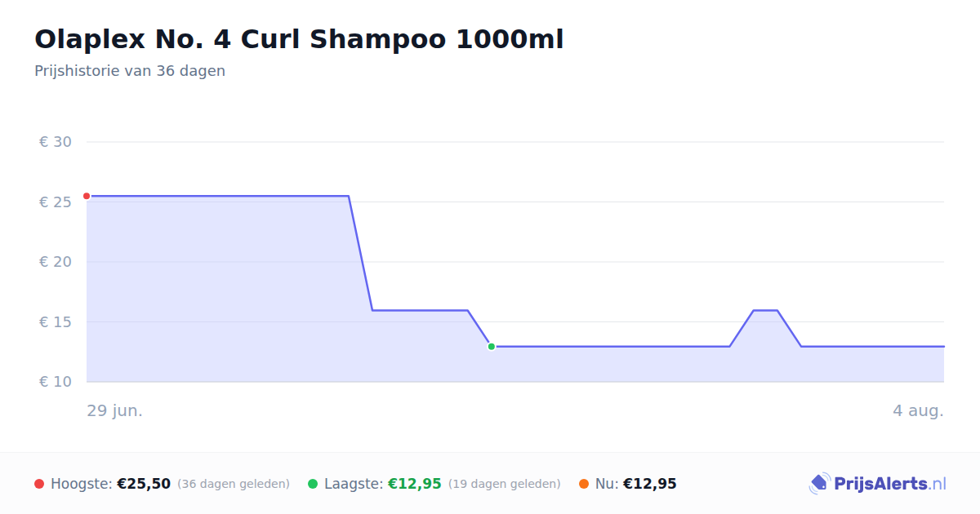The height and width of the screenshot is (514, 980).
Task: Click the Olaplex No. 4 Curl Shampoo title
Action: click(299, 39)
